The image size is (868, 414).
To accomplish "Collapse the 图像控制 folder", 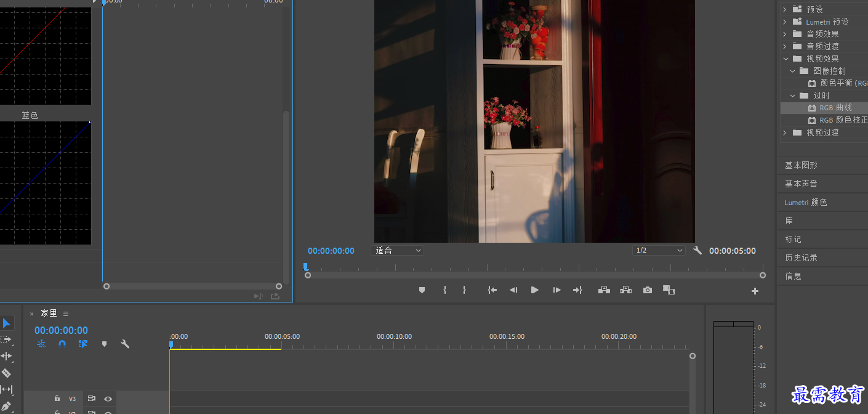I will 793,71.
